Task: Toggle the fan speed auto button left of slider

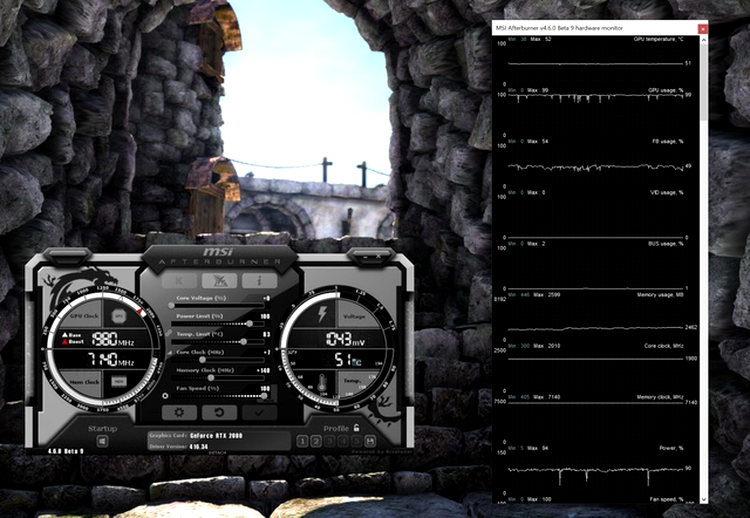Action: (165, 396)
